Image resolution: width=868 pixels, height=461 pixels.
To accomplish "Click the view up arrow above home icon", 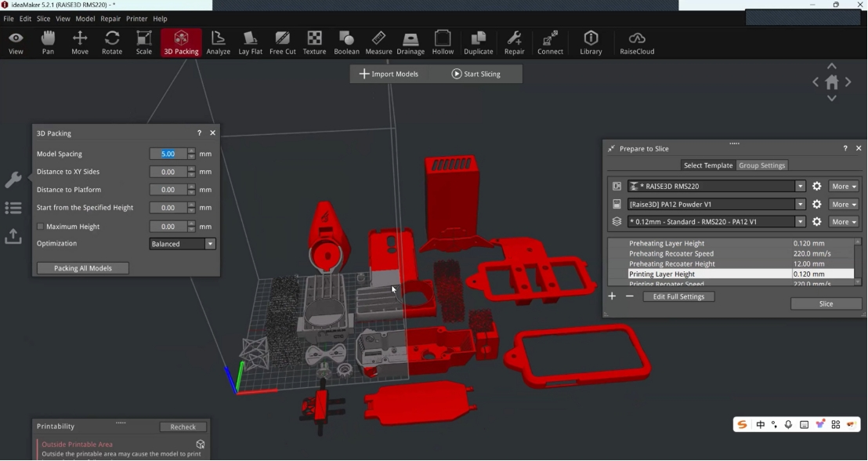I will [x=831, y=67].
